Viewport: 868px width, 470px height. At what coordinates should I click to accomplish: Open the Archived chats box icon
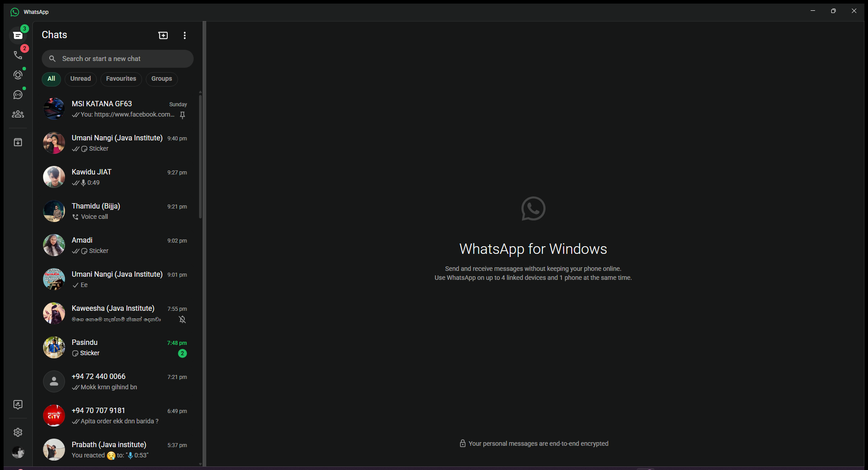[x=18, y=142]
